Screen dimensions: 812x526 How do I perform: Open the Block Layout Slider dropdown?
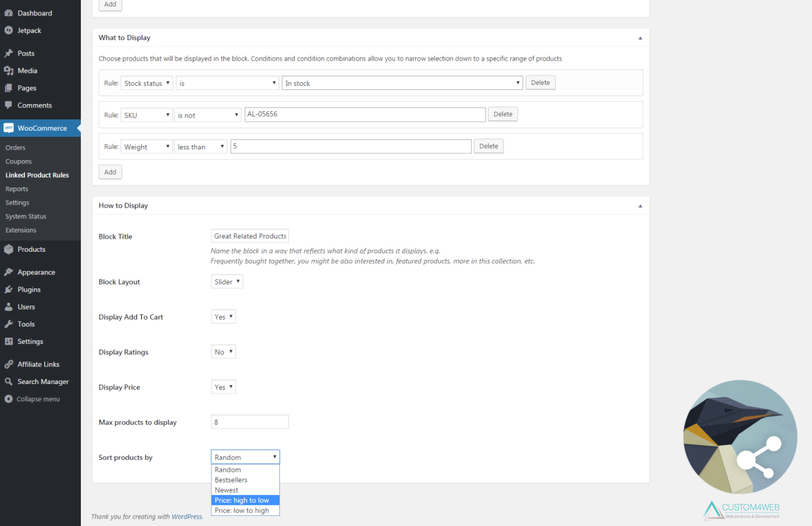227,282
